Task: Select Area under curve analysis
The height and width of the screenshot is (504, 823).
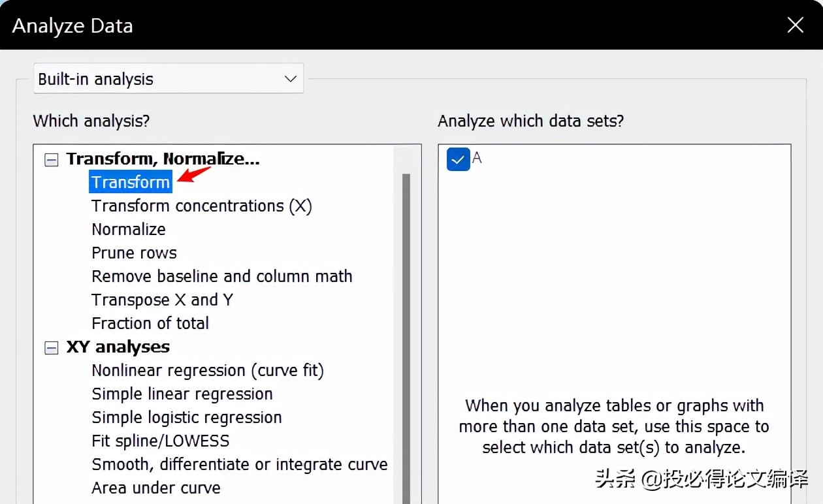Action: click(x=155, y=488)
